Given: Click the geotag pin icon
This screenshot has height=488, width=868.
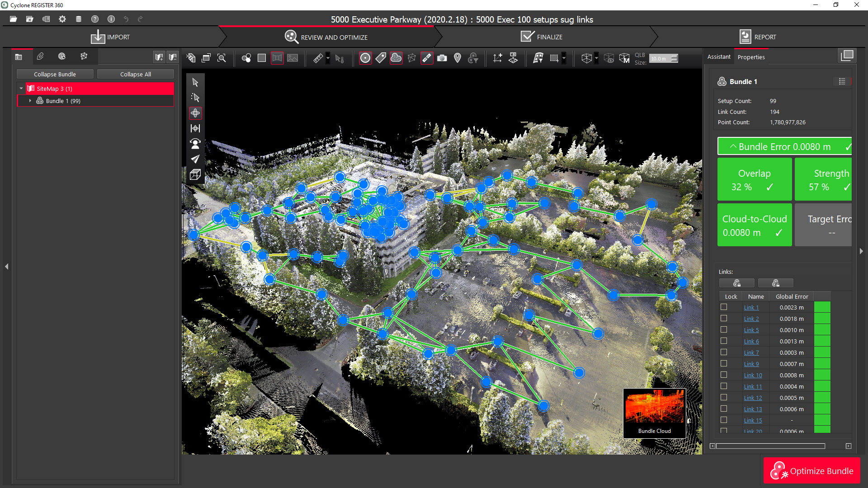Looking at the screenshot, I should (x=458, y=58).
